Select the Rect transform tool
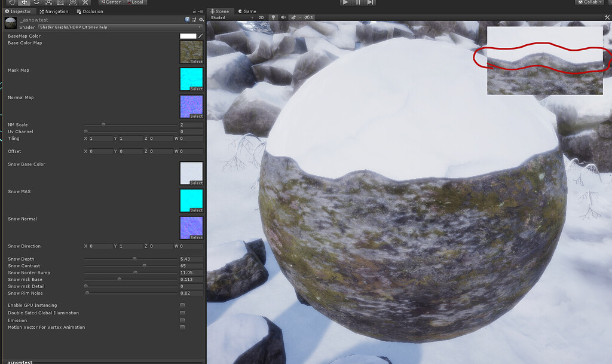 (61, 2)
